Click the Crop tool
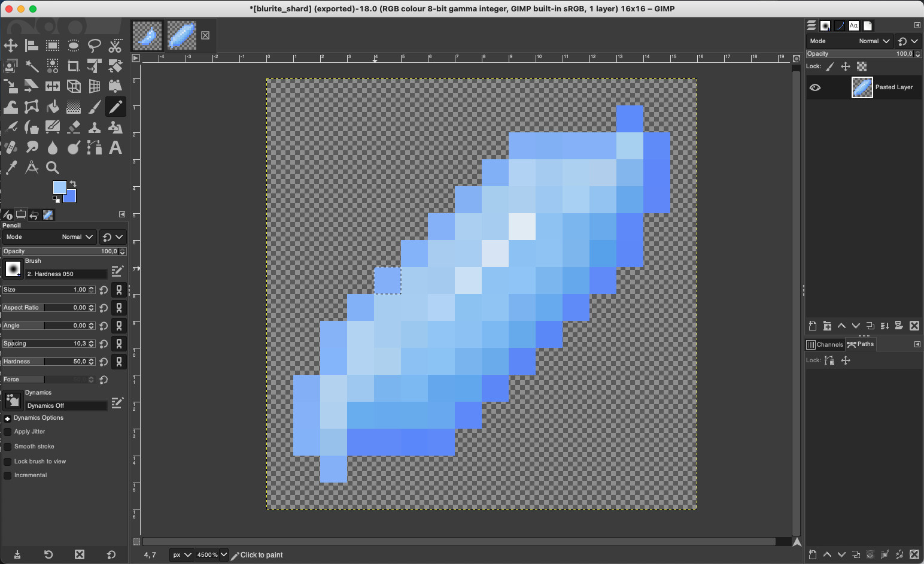Screen dimensions: 924x564 pos(74,66)
